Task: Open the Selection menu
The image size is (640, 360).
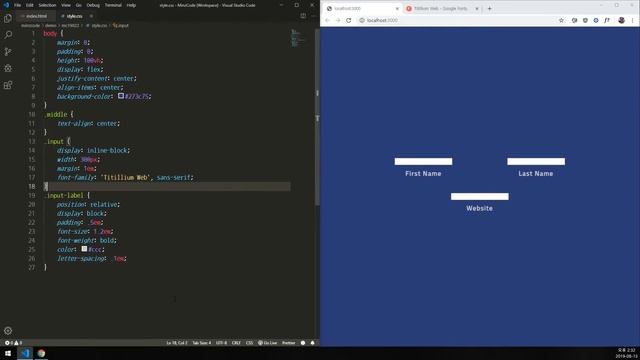Action: pos(47,5)
